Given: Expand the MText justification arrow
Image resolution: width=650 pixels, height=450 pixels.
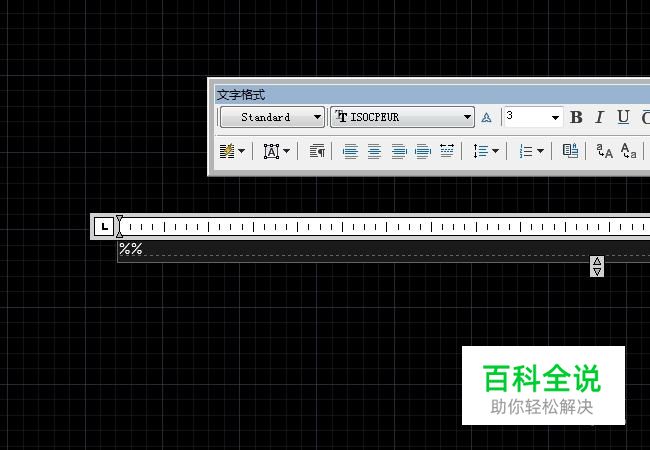Looking at the screenshot, I should [x=286, y=151].
